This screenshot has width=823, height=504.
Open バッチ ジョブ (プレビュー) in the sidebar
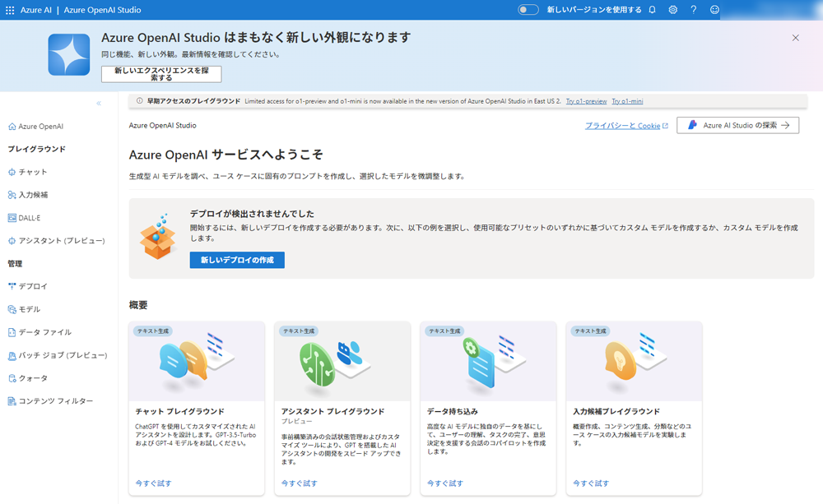(x=63, y=355)
